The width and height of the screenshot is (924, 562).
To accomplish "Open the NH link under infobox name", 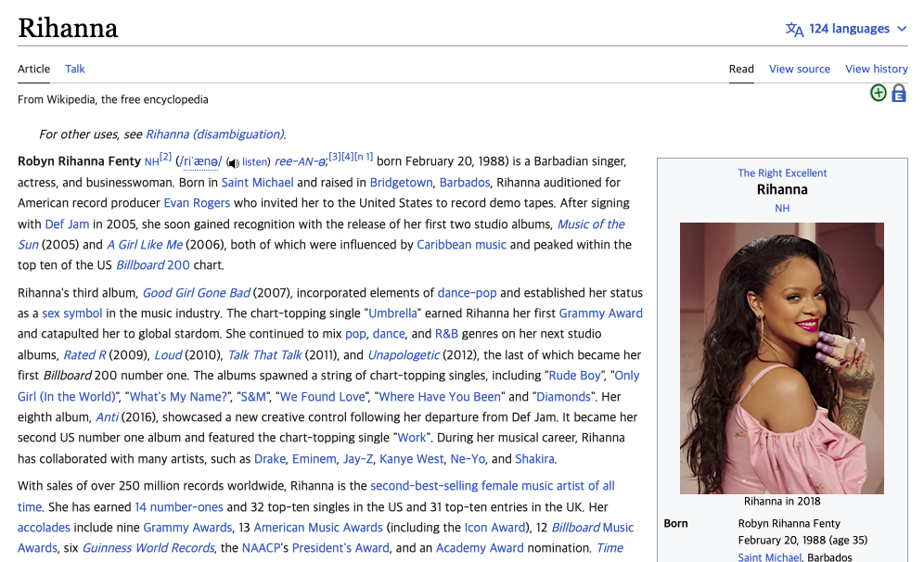I will [782, 209].
